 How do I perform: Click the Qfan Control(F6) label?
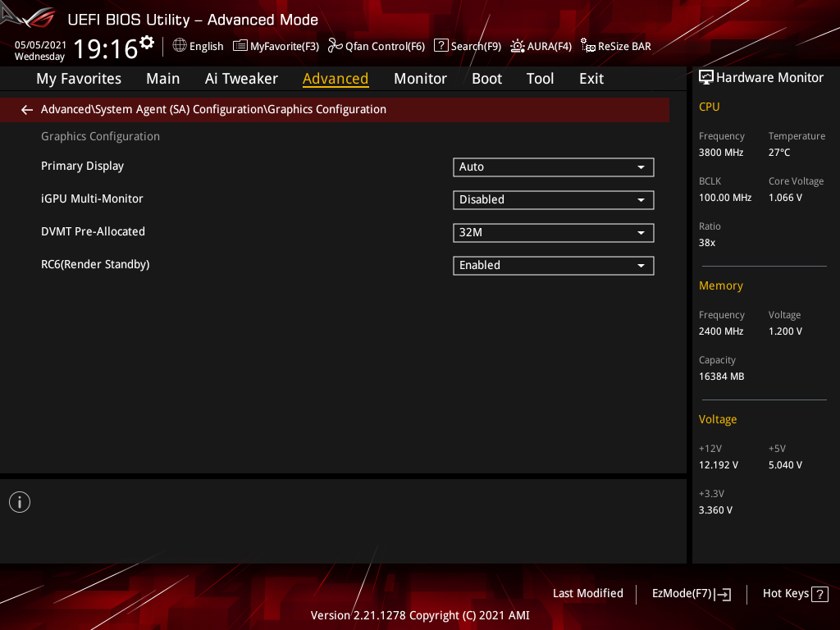tap(385, 47)
